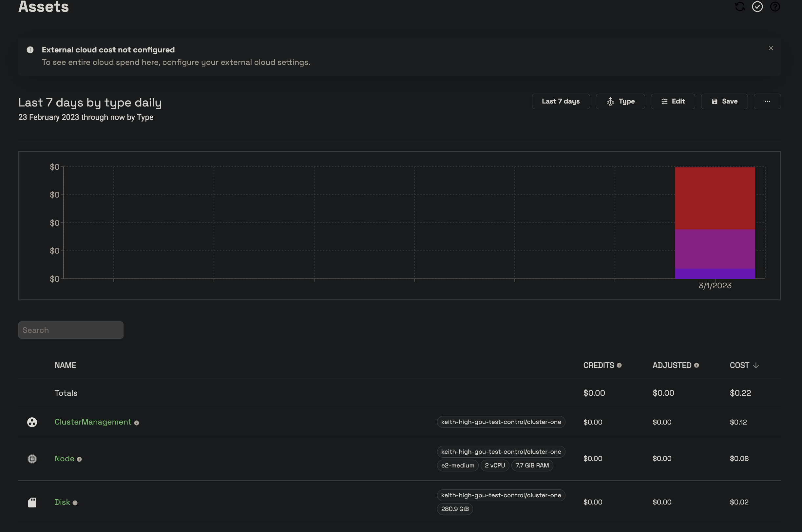Viewport: 802px width, 532px height.
Task: Click the checkmark status icon near the top
Action: [x=757, y=7]
